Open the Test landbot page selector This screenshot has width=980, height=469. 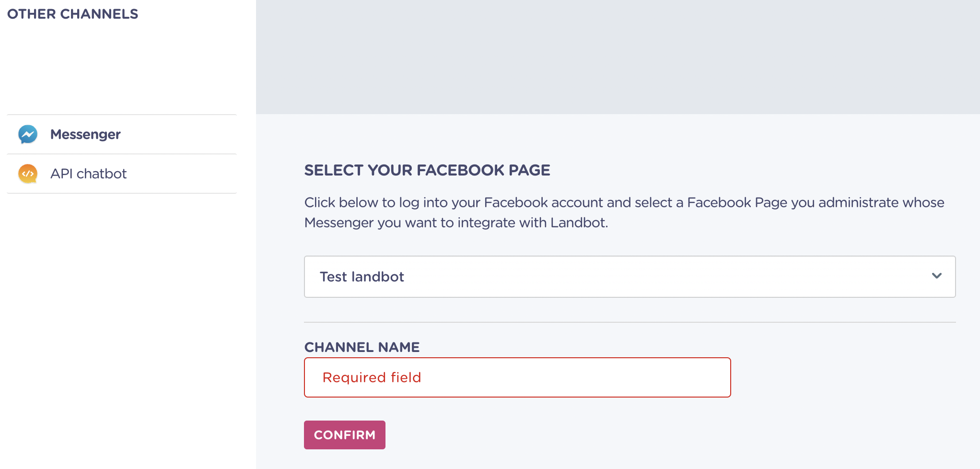click(630, 277)
